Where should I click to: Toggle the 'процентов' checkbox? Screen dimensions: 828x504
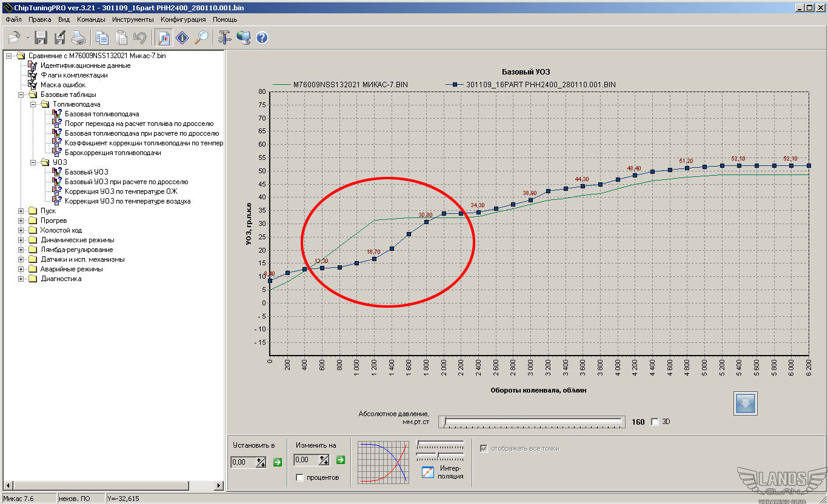tap(299, 477)
